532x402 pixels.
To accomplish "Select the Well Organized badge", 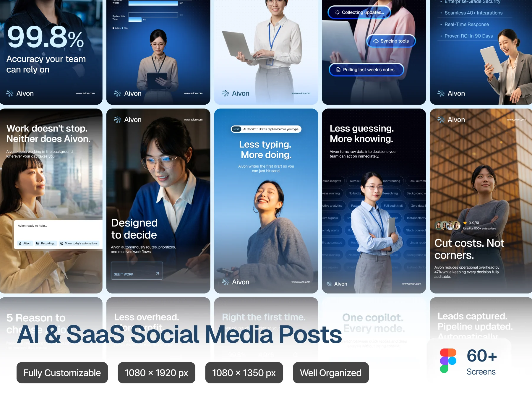I will click(x=331, y=373).
